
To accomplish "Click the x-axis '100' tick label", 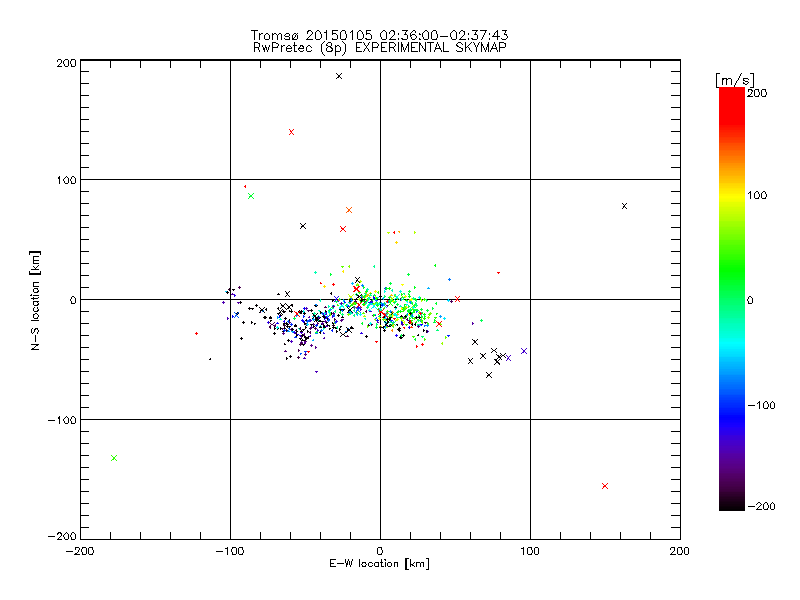I will [530, 551].
